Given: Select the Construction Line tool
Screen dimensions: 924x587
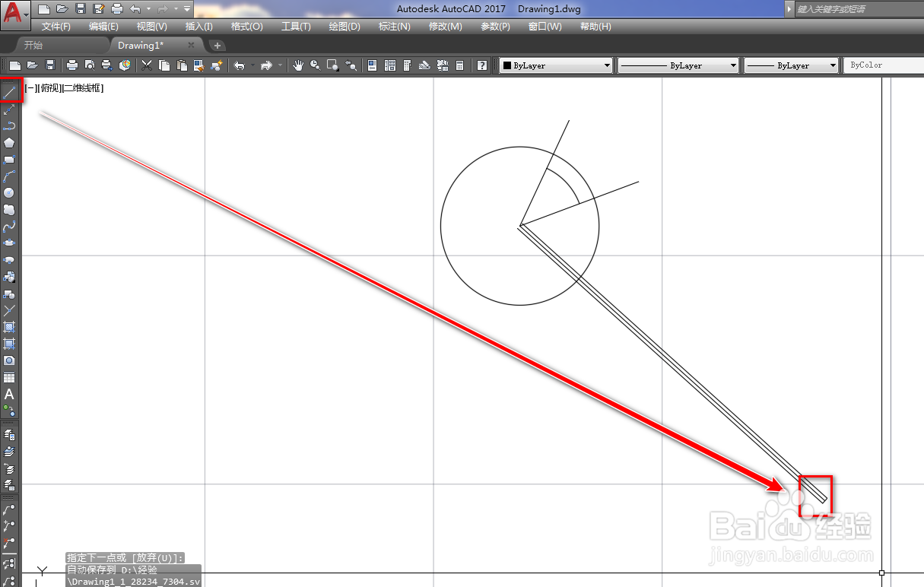Looking at the screenshot, I should (x=10, y=109).
